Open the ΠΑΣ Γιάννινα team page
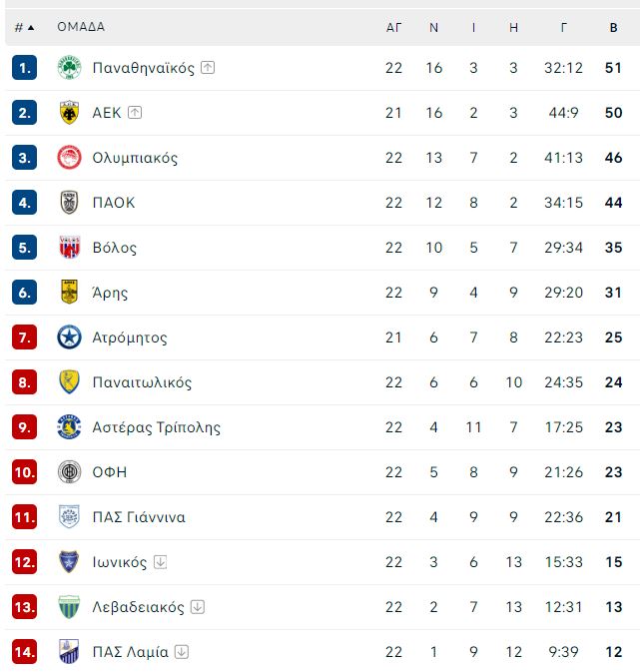 point(139,517)
